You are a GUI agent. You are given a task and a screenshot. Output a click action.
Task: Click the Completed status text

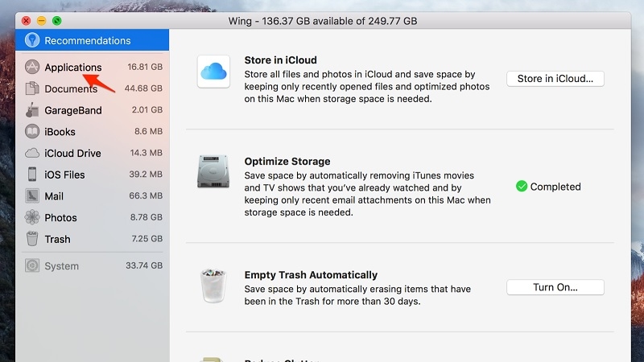pyautogui.click(x=555, y=187)
